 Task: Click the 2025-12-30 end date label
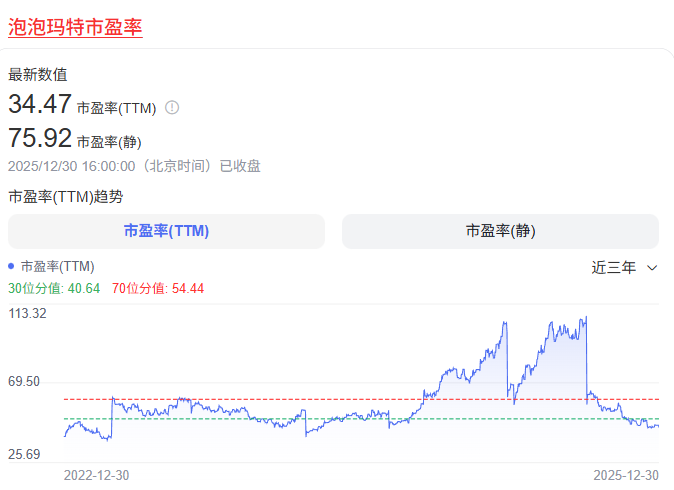[626, 474]
